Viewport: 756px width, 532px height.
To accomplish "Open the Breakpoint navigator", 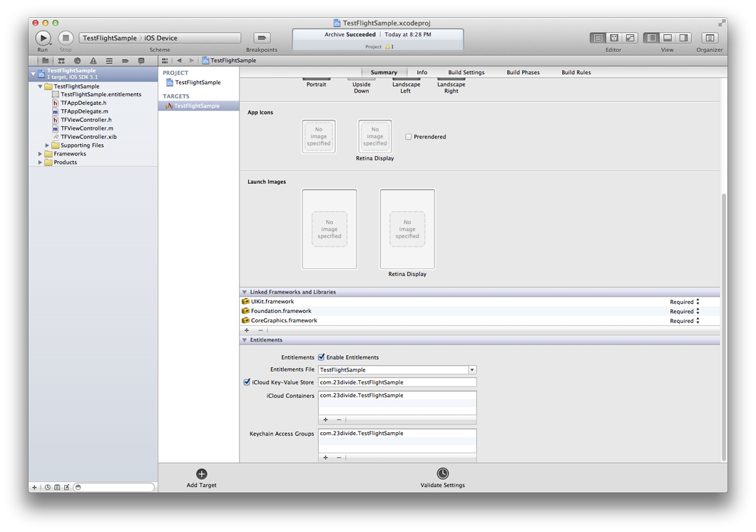I will click(126, 61).
